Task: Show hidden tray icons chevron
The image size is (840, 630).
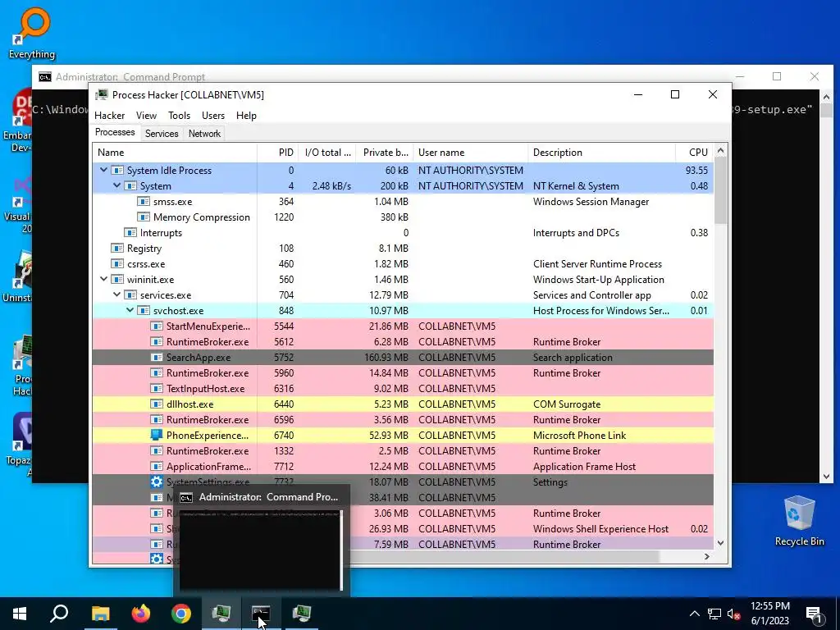Action: 694,614
